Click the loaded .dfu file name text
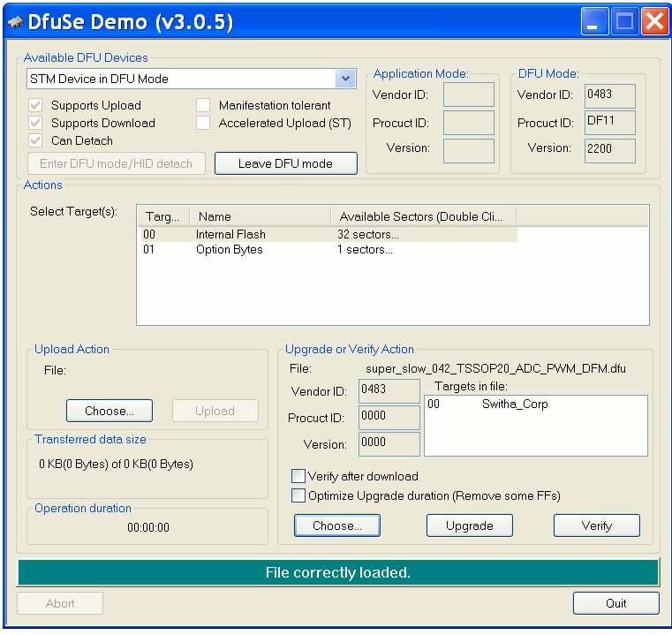This screenshot has width=672, height=635. tap(496, 369)
